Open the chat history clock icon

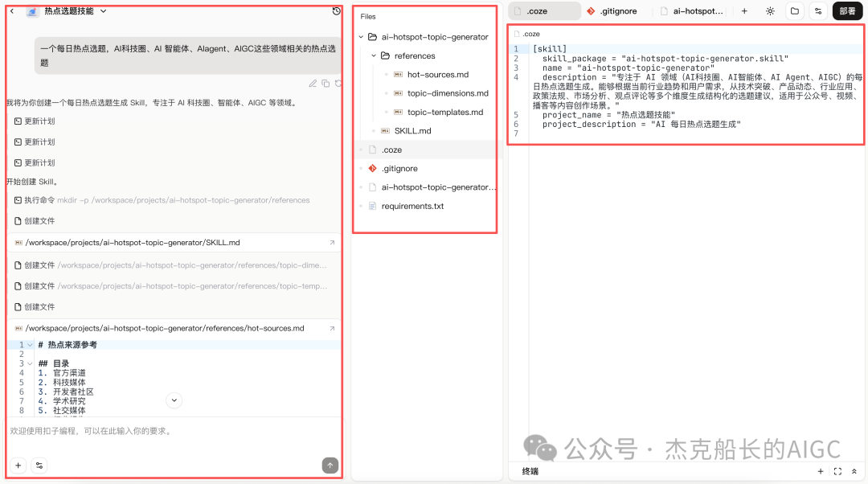click(336, 11)
